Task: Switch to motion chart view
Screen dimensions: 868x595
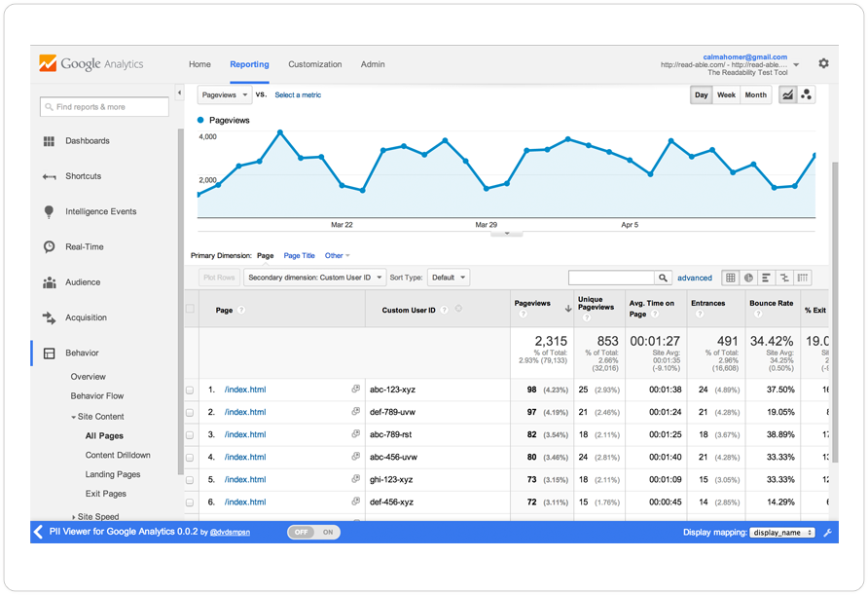Action: [x=806, y=94]
